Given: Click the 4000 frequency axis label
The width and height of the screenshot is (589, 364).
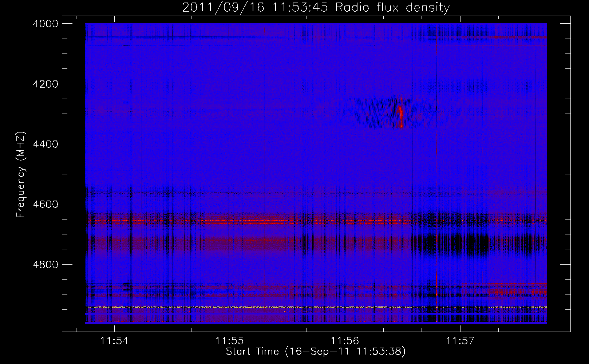Looking at the screenshot, I should 46,24.
